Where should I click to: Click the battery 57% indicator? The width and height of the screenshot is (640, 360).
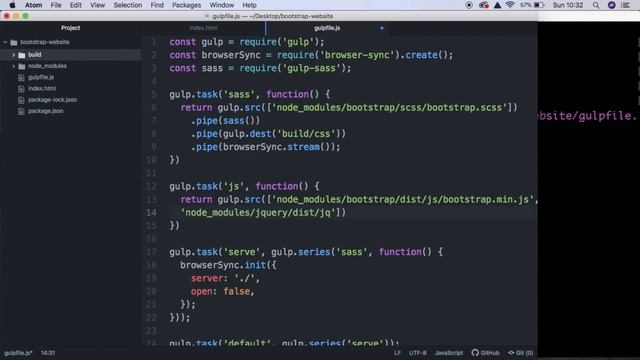[532, 5]
